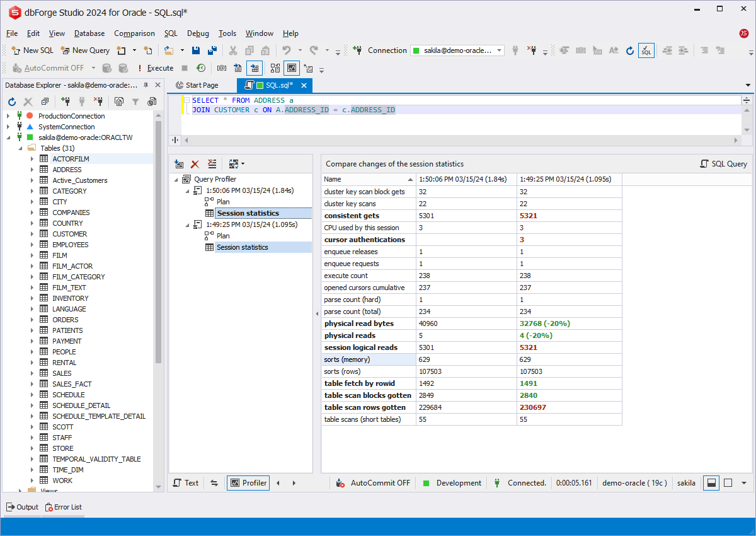
Task: Switch to Text view at bottom bar
Action: click(x=185, y=483)
